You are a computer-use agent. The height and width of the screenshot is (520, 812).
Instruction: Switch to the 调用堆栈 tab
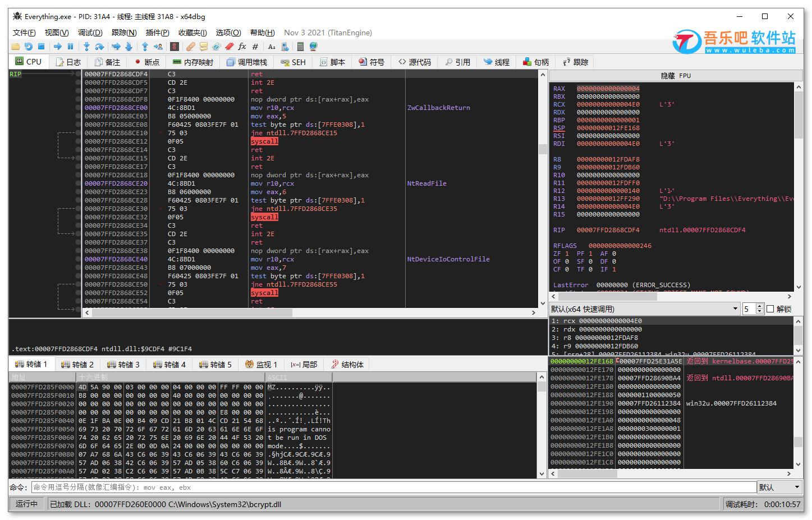[247, 62]
